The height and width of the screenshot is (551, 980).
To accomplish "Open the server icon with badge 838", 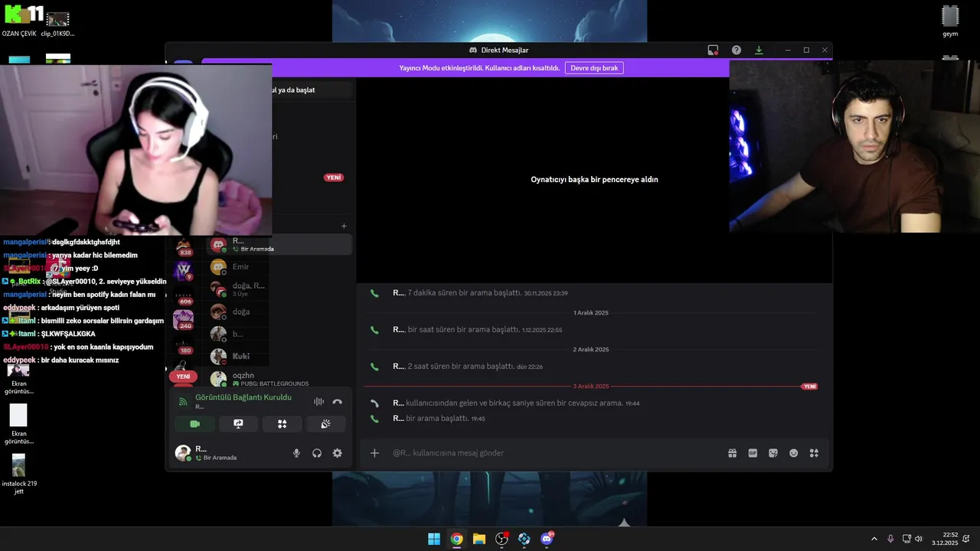I will coord(184,246).
